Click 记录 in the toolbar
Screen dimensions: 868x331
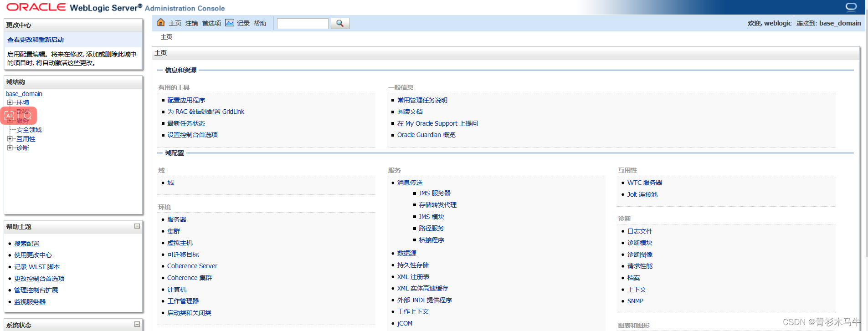(x=243, y=23)
